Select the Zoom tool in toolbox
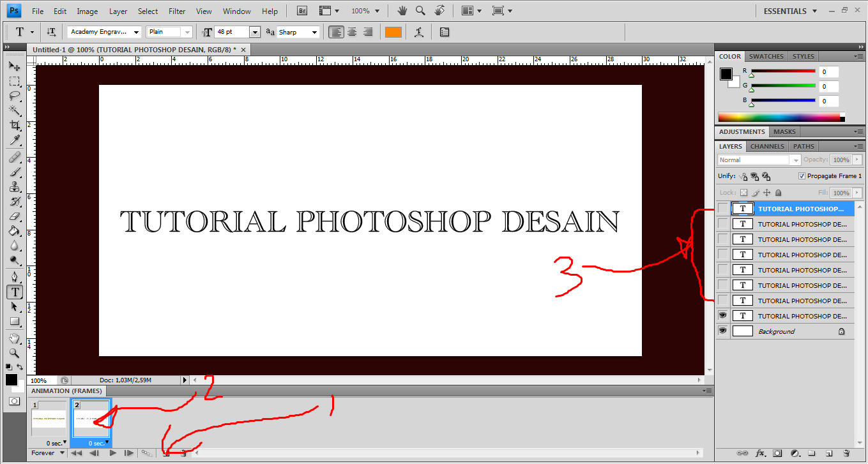This screenshot has width=868, height=464. [14, 353]
